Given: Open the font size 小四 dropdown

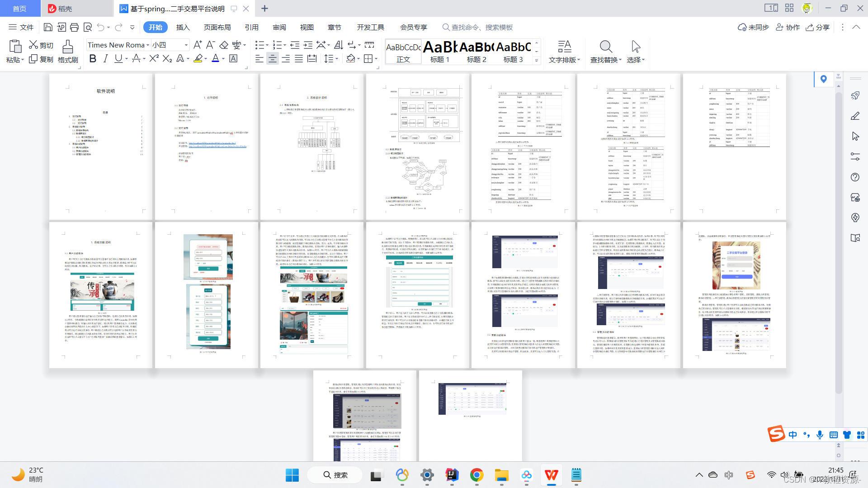Looking at the screenshot, I should [186, 45].
